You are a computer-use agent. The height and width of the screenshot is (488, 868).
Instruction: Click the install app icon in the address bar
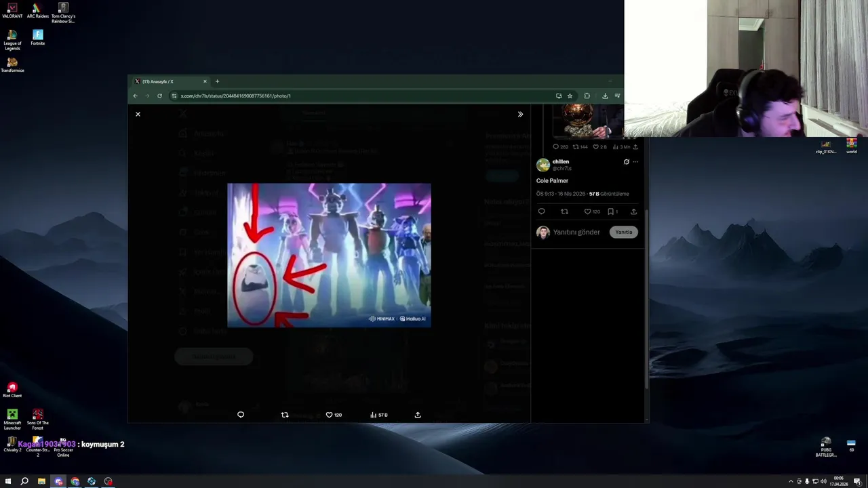tap(559, 96)
